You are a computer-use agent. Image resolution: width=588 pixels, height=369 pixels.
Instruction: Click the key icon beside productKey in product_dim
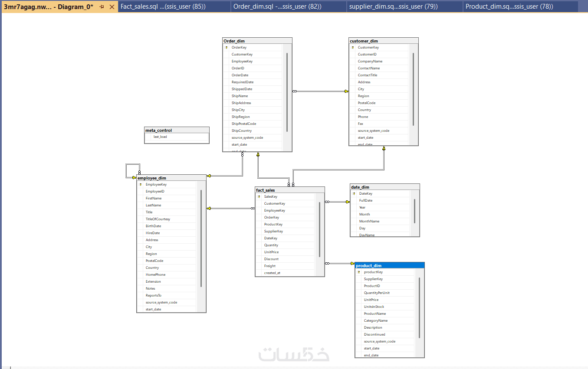point(359,272)
